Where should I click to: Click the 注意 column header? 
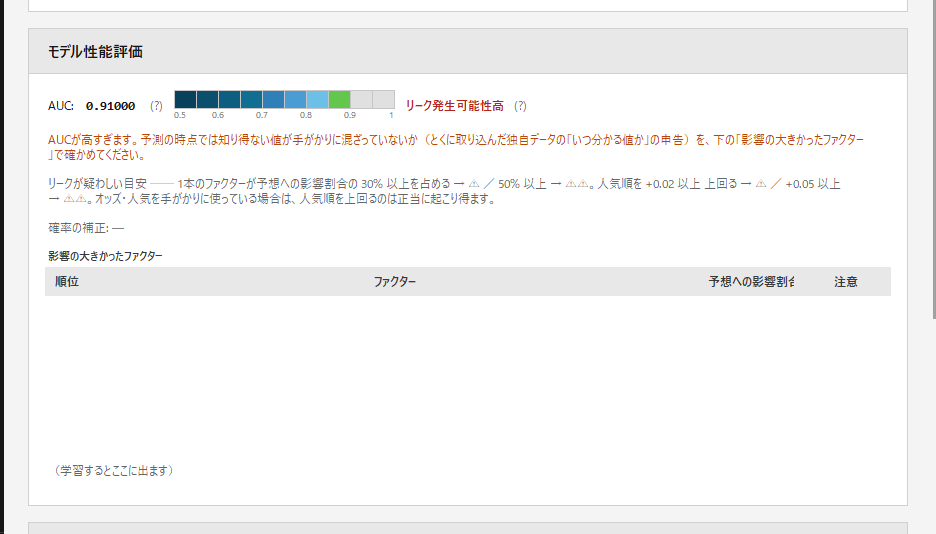[846, 282]
